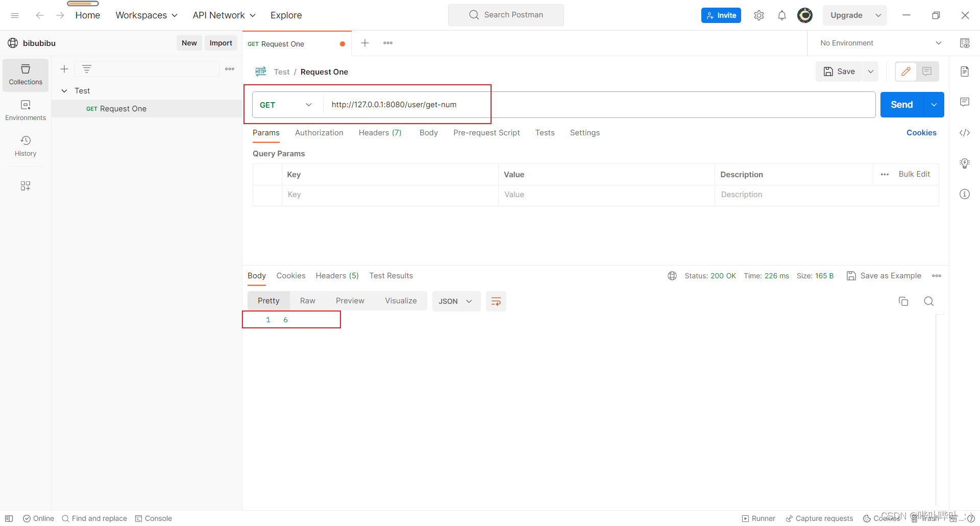This screenshot has height=526, width=980.
Task: Open collection options three-dot menu
Action: [x=230, y=69]
